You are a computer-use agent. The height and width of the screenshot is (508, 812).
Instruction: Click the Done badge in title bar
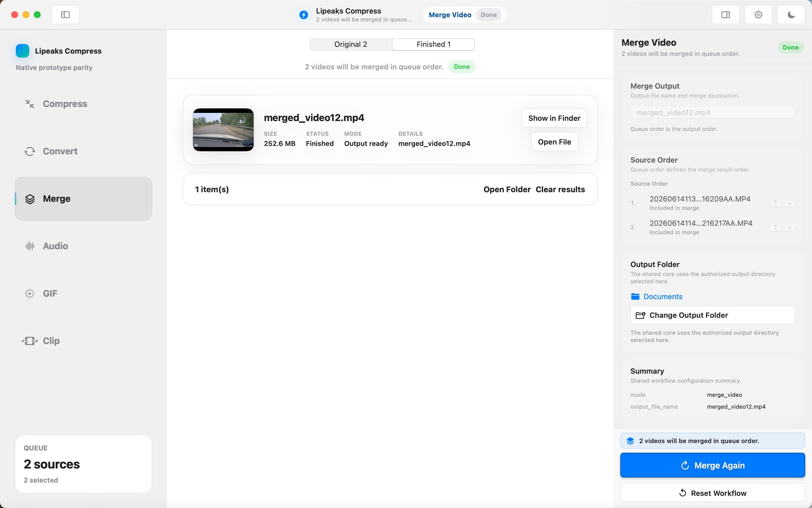[489, 15]
